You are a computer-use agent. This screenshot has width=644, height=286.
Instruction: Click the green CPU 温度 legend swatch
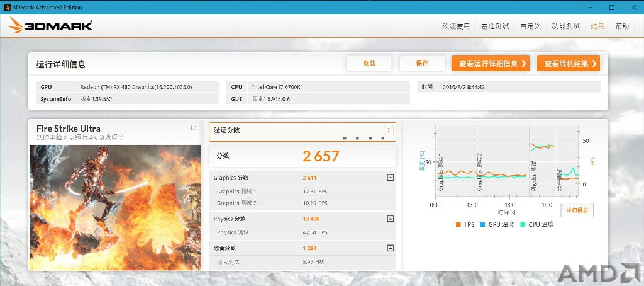pyautogui.click(x=523, y=225)
